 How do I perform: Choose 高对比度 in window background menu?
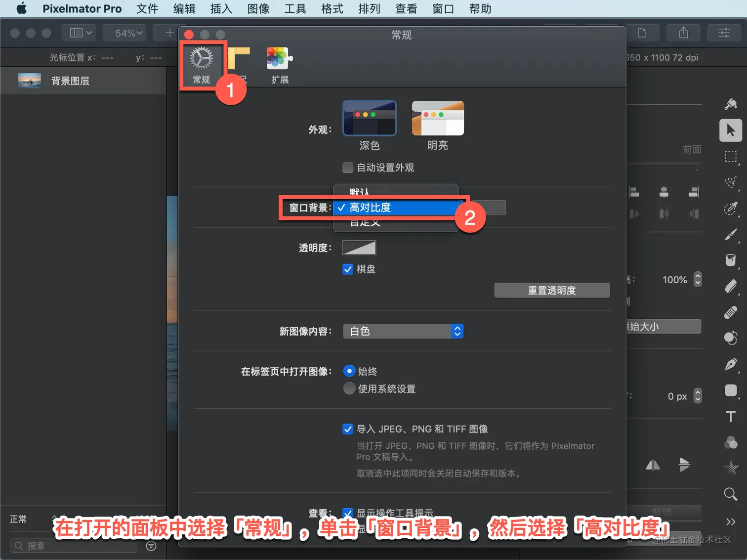coord(396,208)
